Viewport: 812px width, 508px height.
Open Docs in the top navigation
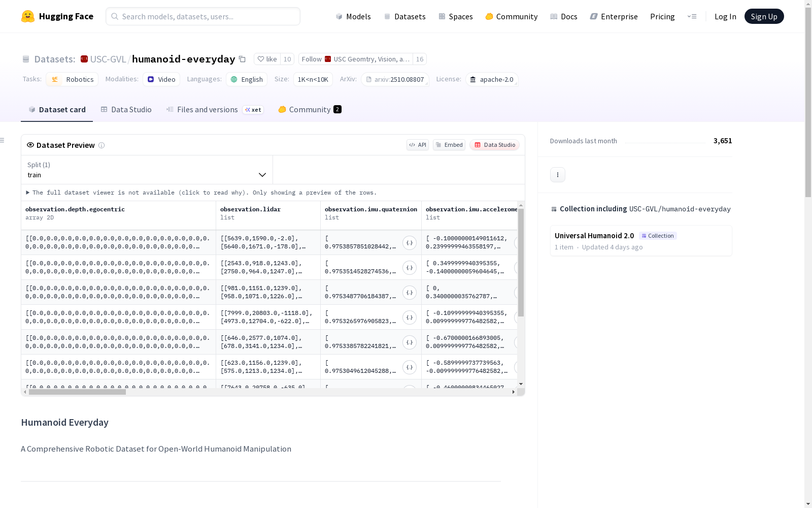[x=563, y=16]
